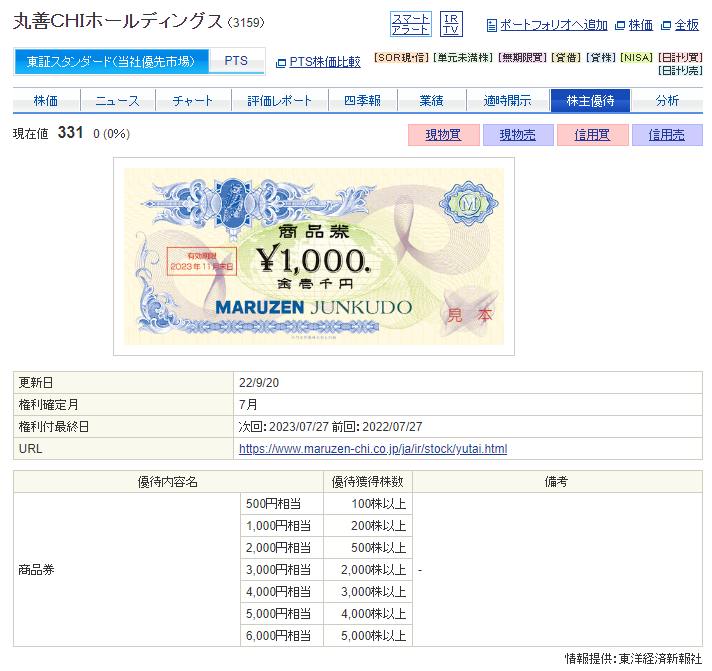
Task: Click the 現物売 button
Action: [x=518, y=135]
